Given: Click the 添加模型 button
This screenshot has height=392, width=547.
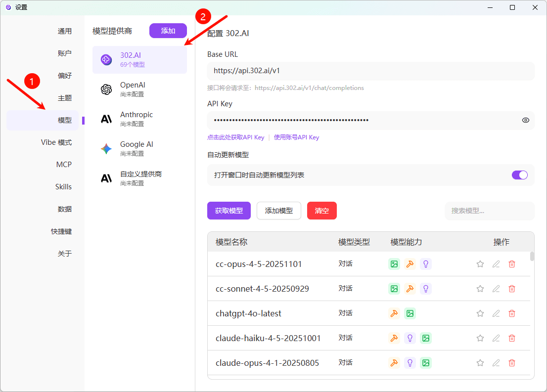Looking at the screenshot, I should point(279,211).
